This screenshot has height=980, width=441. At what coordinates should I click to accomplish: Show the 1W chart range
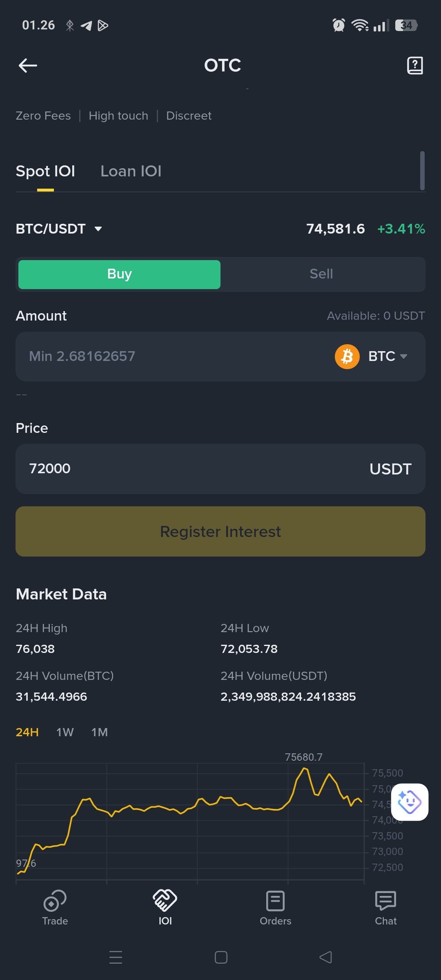[x=65, y=732]
